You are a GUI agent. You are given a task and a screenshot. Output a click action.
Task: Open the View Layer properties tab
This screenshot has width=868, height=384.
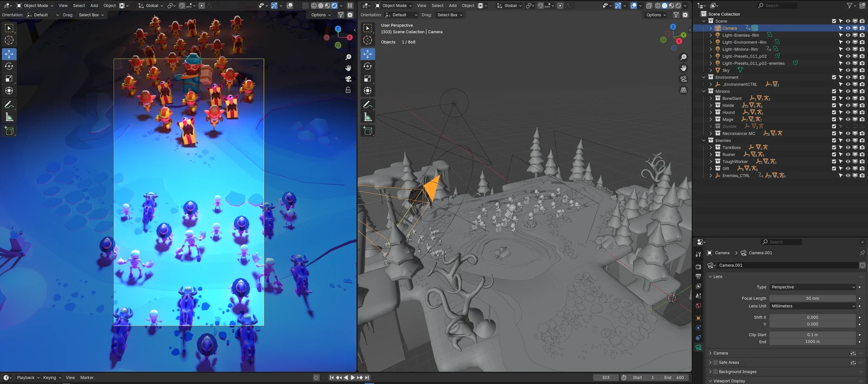coord(698,286)
